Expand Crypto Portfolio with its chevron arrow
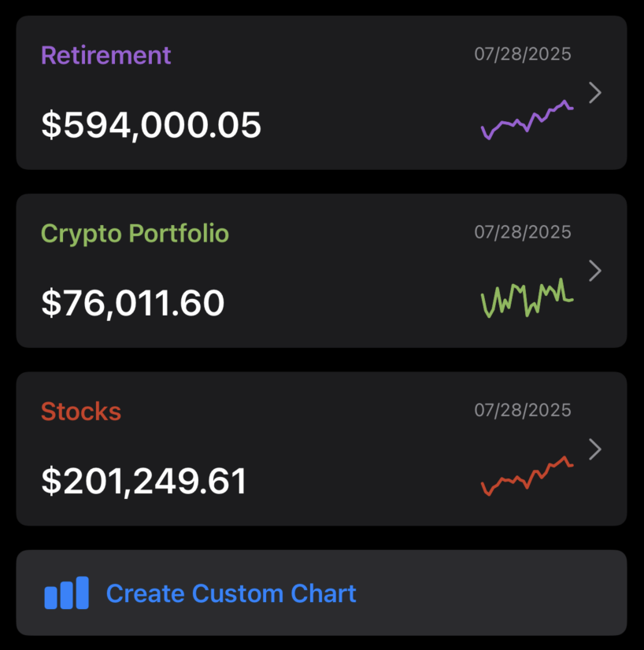This screenshot has height=650, width=644. [x=595, y=271]
